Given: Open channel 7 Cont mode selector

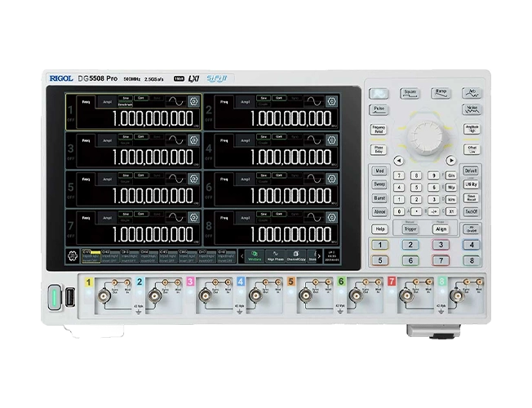Looking at the screenshot, I should pyautogui.click(x=141, y=214).
